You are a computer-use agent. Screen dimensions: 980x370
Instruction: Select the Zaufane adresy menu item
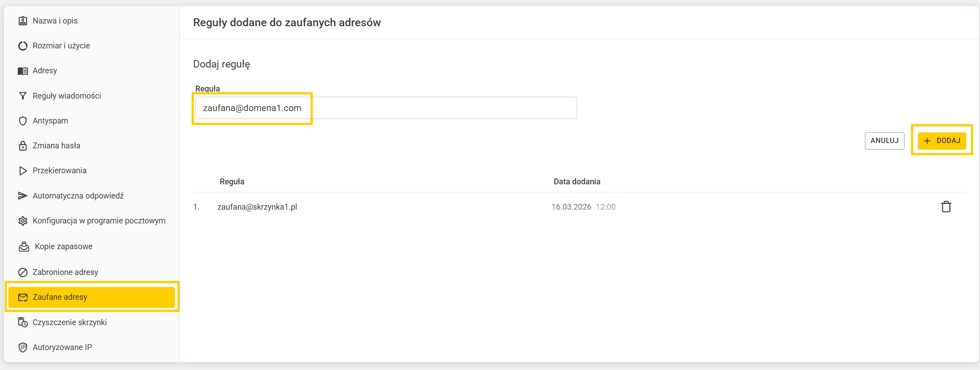click(91, 297)
